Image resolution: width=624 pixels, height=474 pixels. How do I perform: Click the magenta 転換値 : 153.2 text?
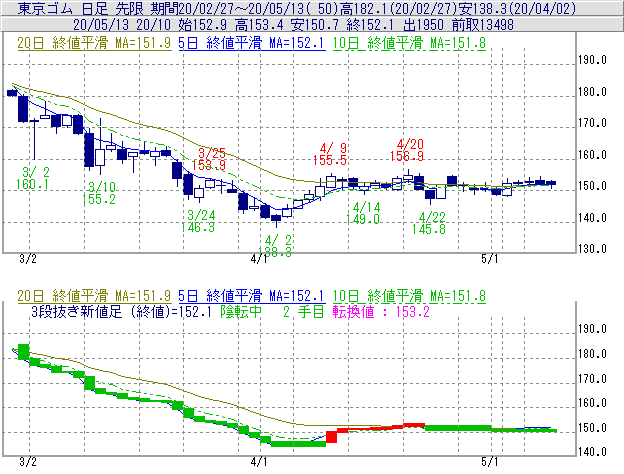click(381, 312)
